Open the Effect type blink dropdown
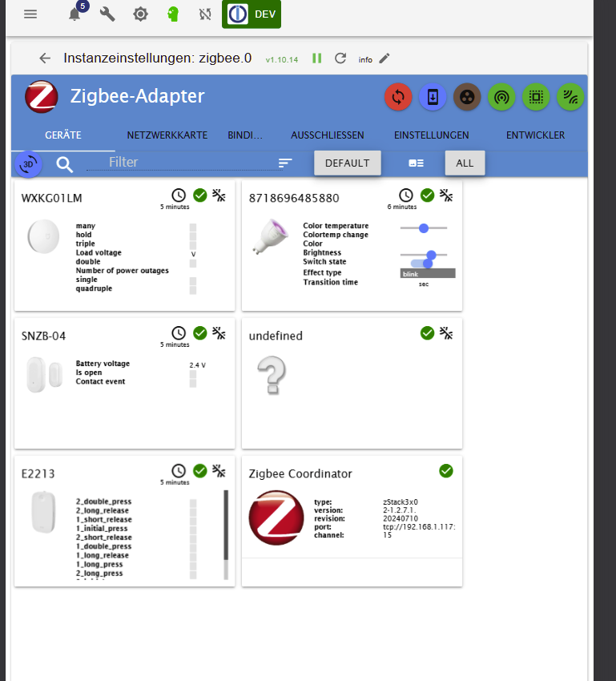Screen dimensions: 616x681 pyautogui.click(x=428, y=274)
